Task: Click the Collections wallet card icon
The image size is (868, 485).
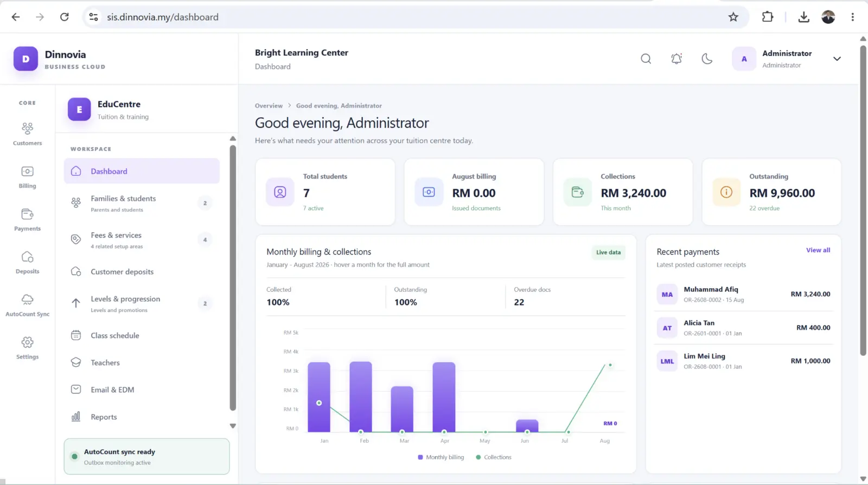Action: [x=578, y=192]
